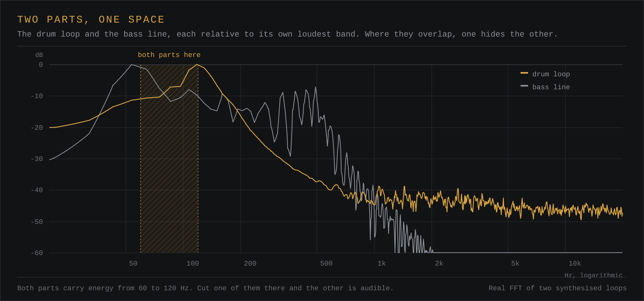Click the '-30' dB axis tick
The height and width of the screenshot is (301, 644).
[x=37, y=159]
